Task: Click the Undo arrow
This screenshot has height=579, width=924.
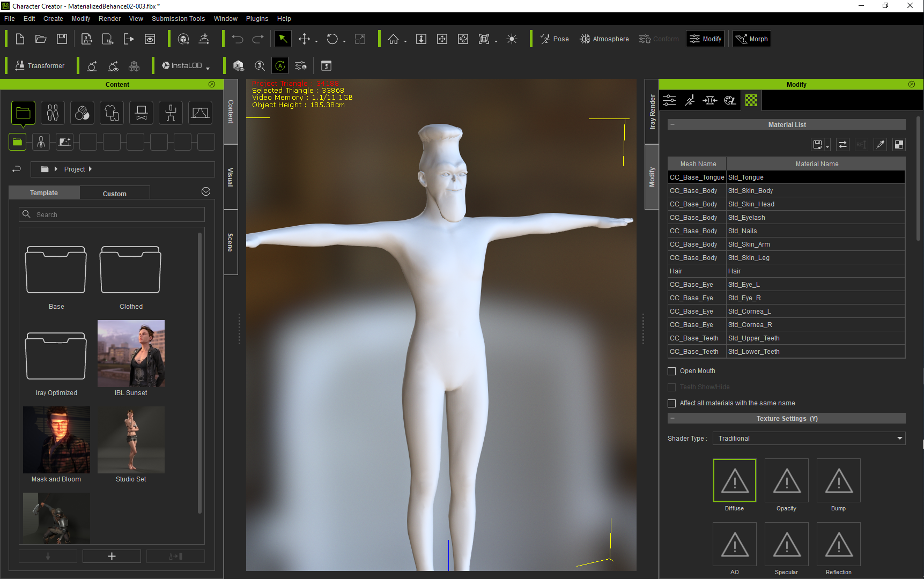Action: (238, 39)
